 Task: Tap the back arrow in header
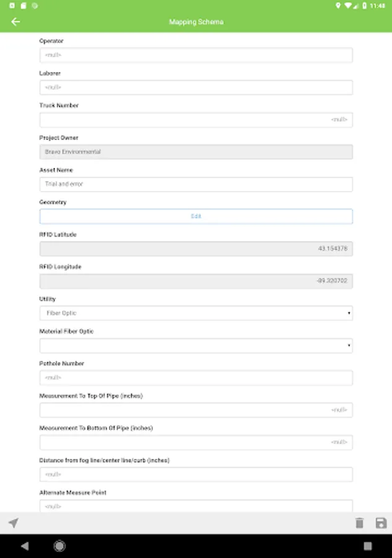click(x=15, y=22)
